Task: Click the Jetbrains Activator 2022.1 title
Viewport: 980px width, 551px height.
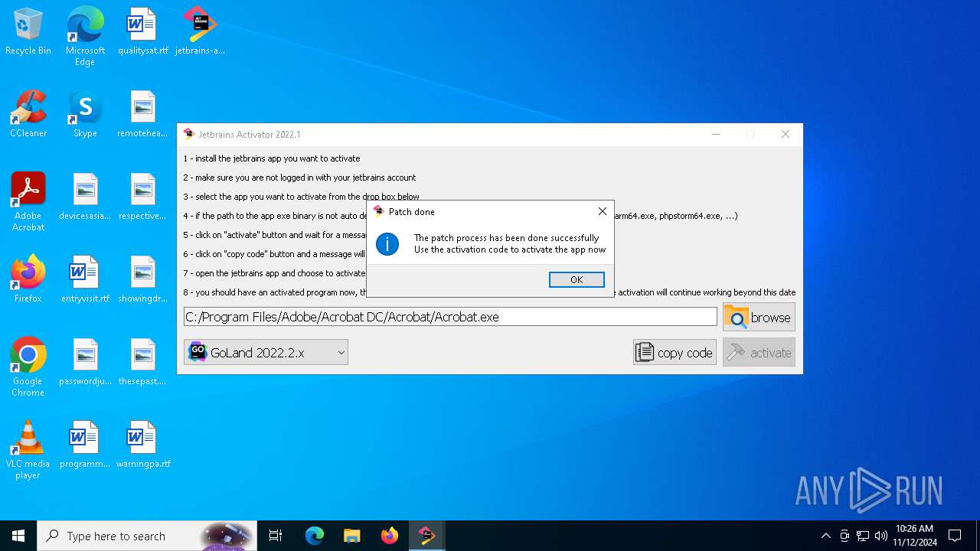Action: [x=250, y=135]
